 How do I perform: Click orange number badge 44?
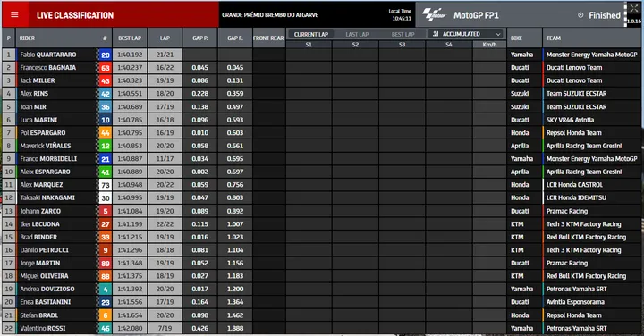[x=106, y=133]
